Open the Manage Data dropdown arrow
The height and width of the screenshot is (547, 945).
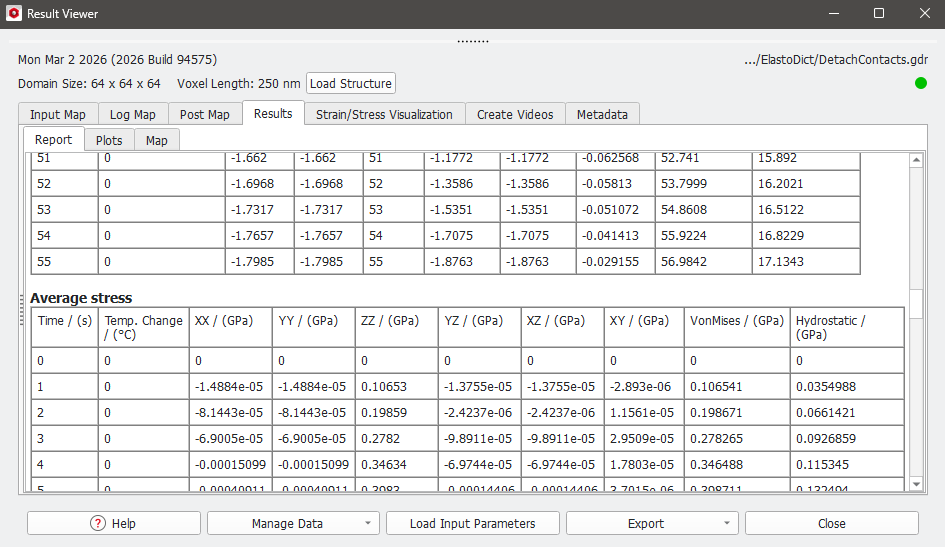(369, 523)
